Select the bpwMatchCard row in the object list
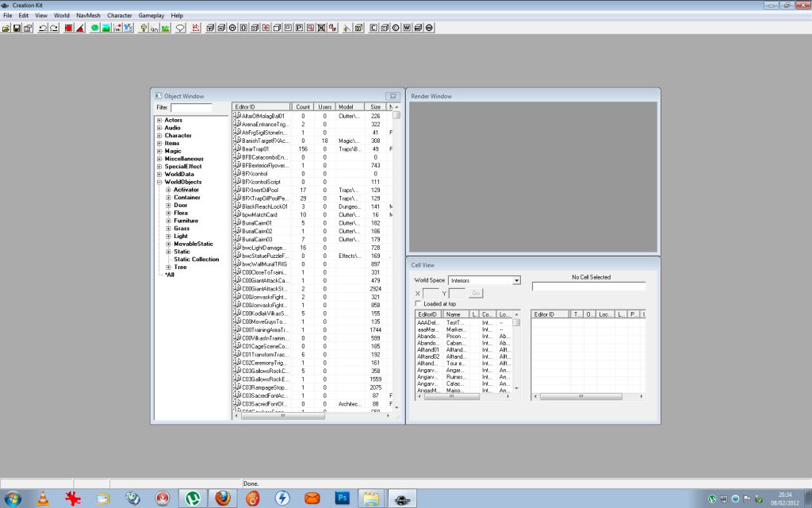The height and width of the screenshot is (508, 812). (x=312, y=214)
